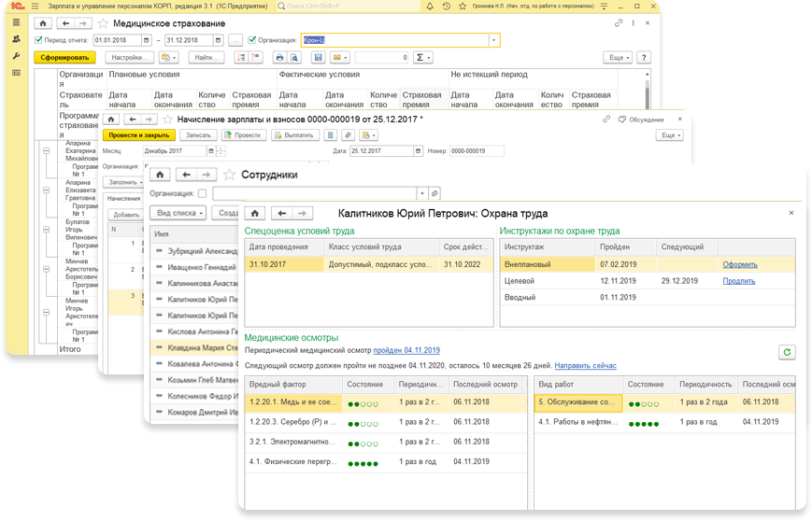Expand the Организация dropdown in report header
The width and height of the screenshot is (812, 521).
coord(493,40)
